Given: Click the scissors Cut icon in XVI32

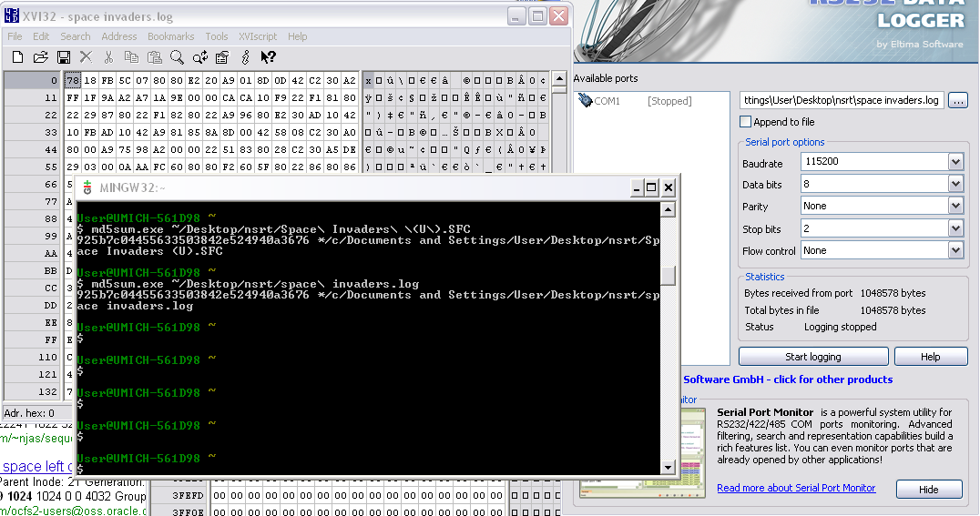Looking at the screenshot, I should coord(108,57).
